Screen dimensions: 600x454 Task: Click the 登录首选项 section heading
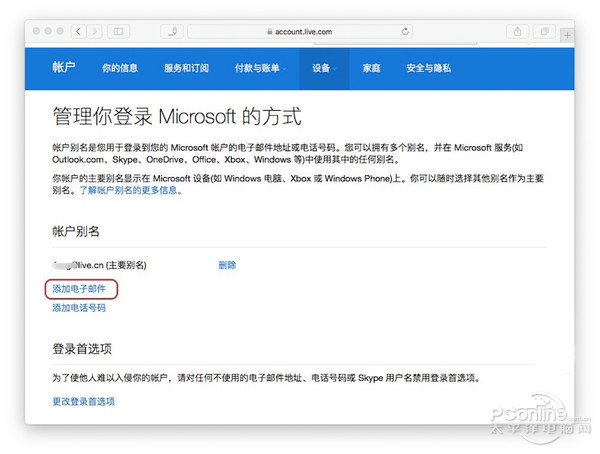(82, 349)
